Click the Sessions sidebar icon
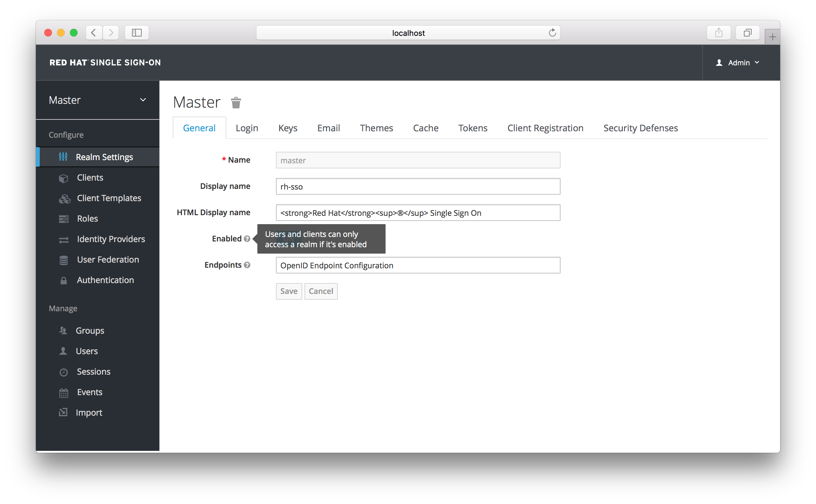 pos(64,371)
